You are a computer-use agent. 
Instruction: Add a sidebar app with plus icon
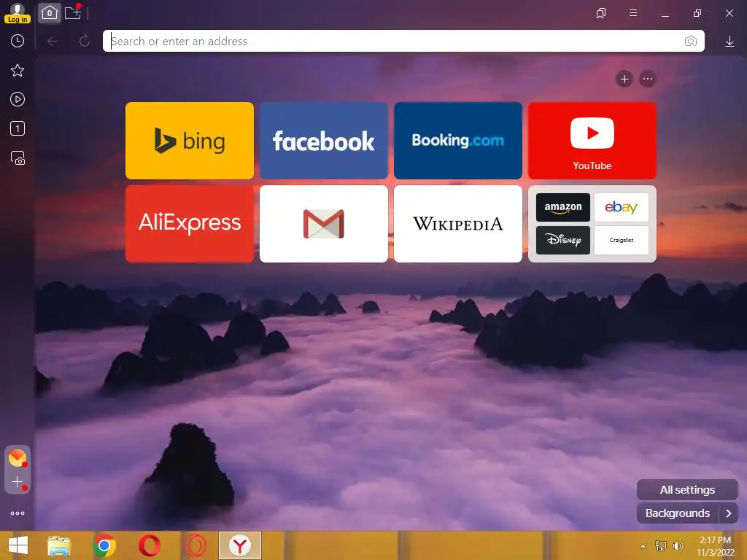point(18,482)
